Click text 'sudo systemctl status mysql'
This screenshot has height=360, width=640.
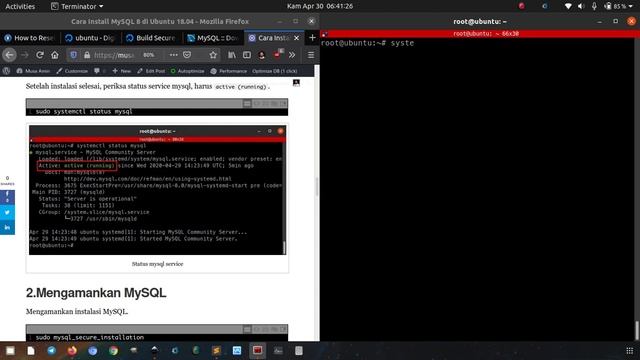pyautogui.click(x=84, y=111)
